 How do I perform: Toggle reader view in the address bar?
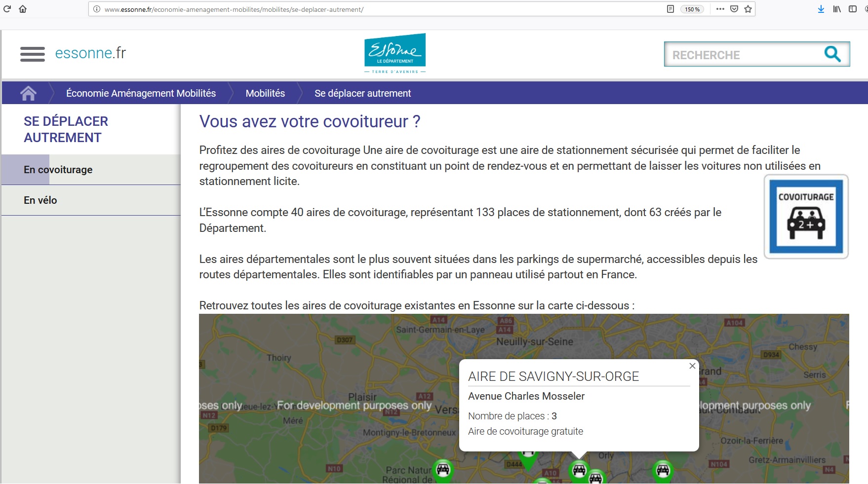pyautogui.click(x=671, y=9)
